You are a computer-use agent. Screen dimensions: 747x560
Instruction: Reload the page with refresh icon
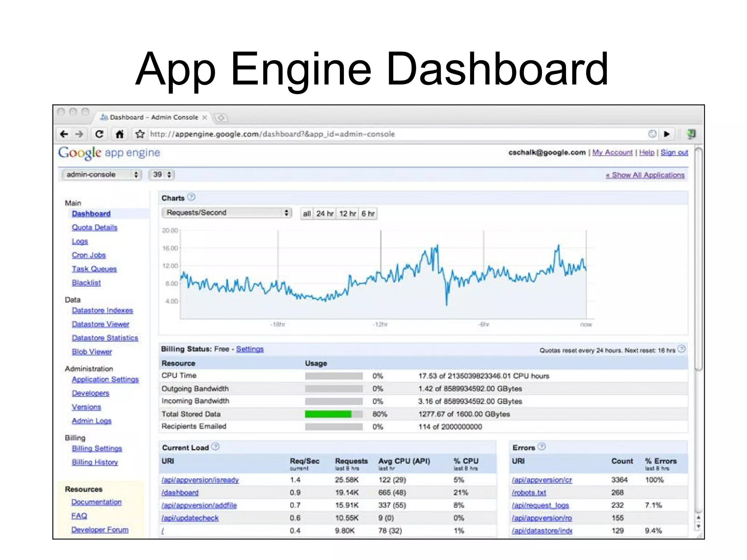(99, 134)
